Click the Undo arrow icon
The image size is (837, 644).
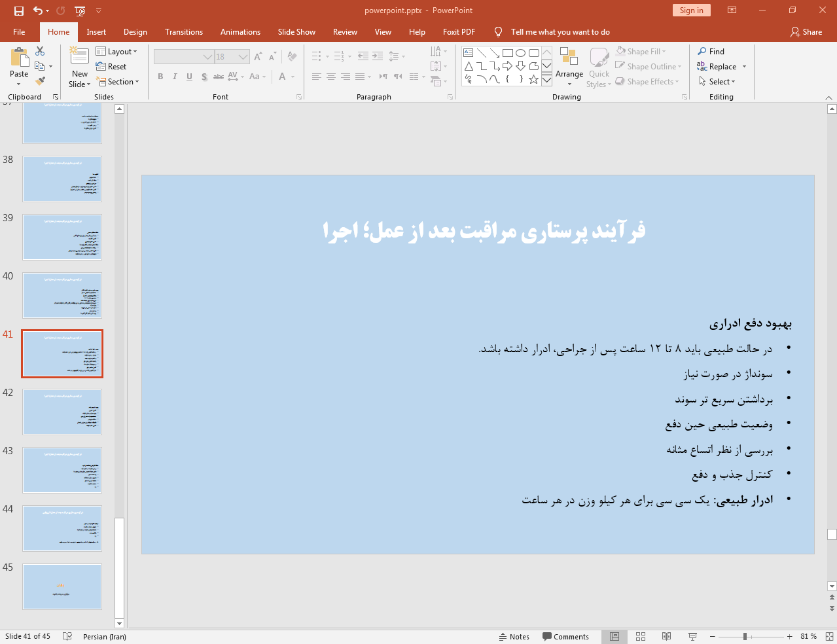pos(38,10)
